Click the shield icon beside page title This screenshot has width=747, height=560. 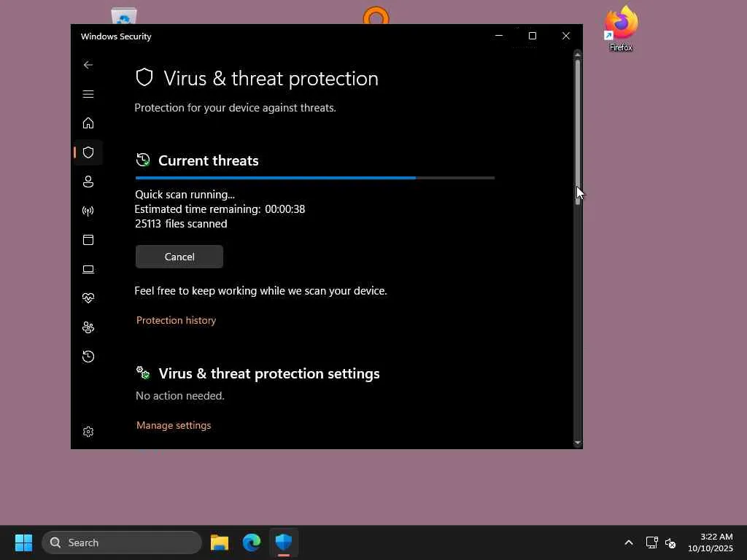pyautogui.click(x=144, y=77)
